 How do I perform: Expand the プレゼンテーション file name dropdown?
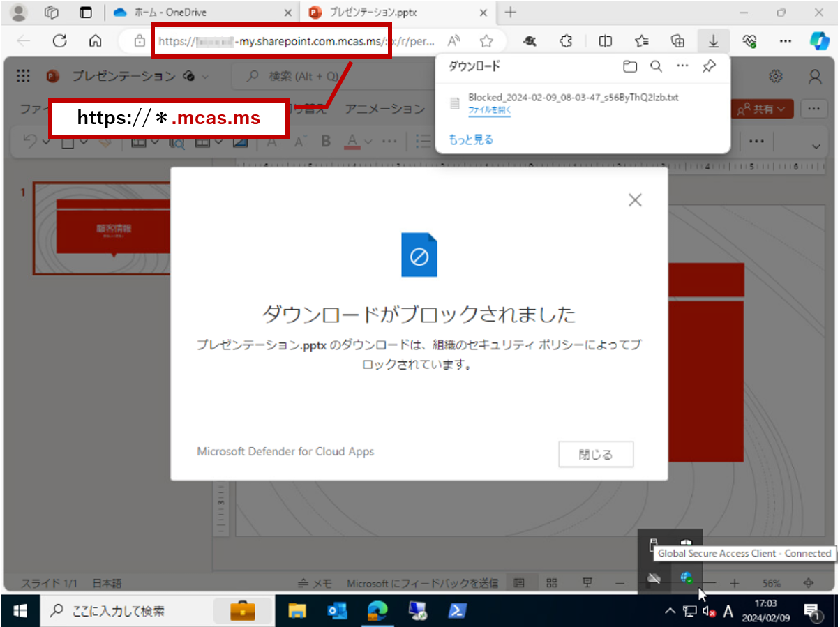(x=205, y=76)
